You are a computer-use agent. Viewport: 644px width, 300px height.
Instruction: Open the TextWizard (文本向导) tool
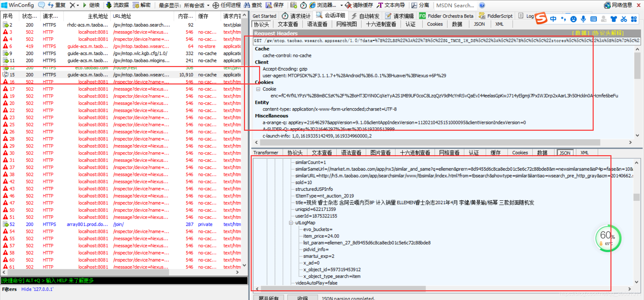pyautogui.click(x=391, y=5)
